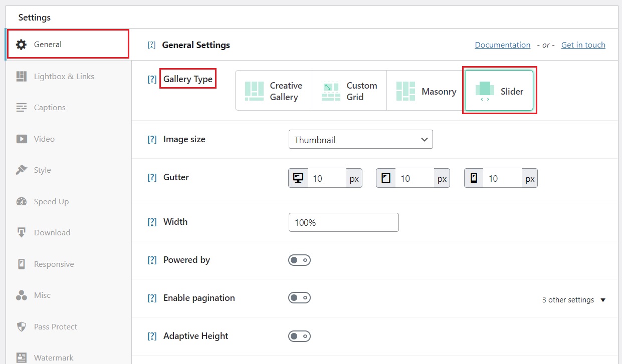Screen dimensions: 622x364
Task: Click the Captions lines icon
Action: pos(21,108)
